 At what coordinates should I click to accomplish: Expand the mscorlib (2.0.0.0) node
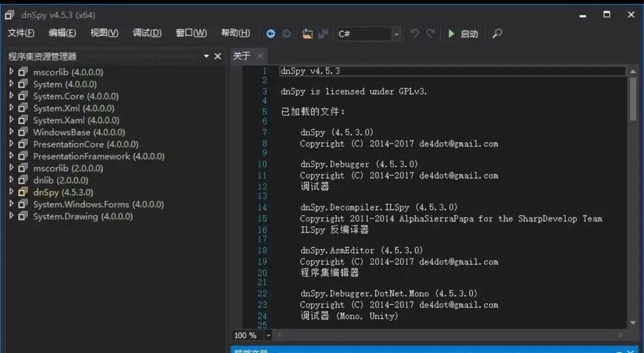12,168
